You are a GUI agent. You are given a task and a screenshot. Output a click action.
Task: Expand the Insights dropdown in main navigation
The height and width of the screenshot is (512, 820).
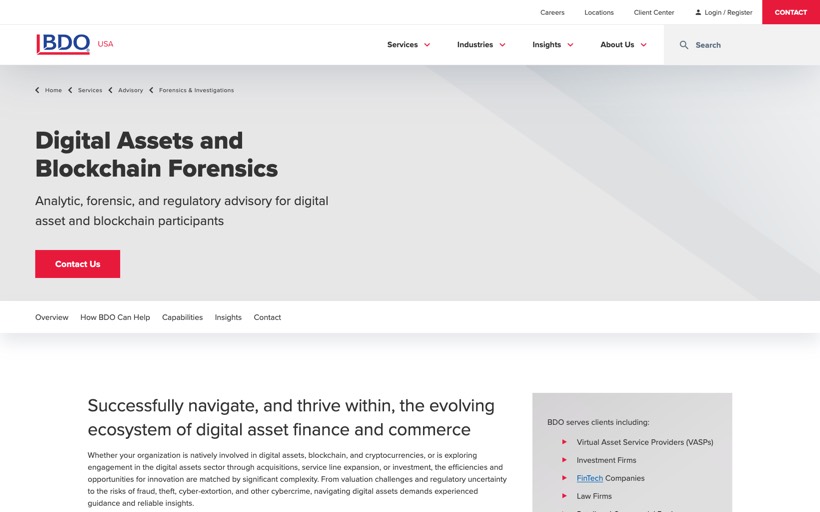click(x=553, y=44)
